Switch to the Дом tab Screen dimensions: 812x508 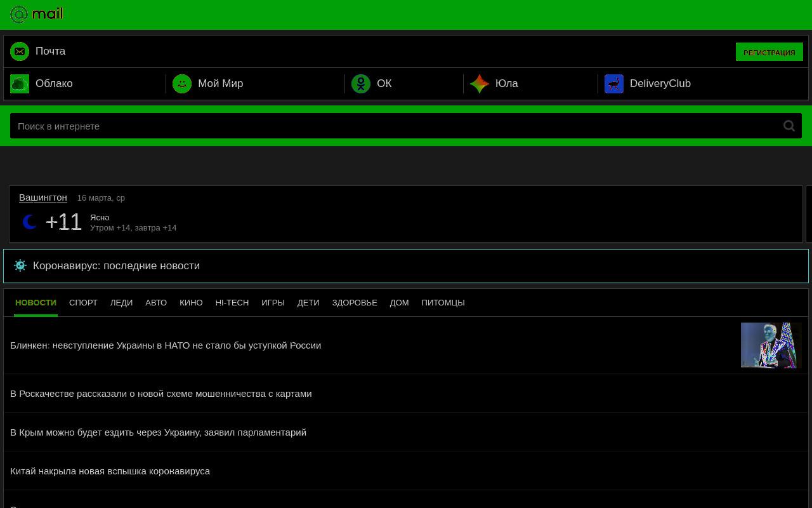click(399, 302)
